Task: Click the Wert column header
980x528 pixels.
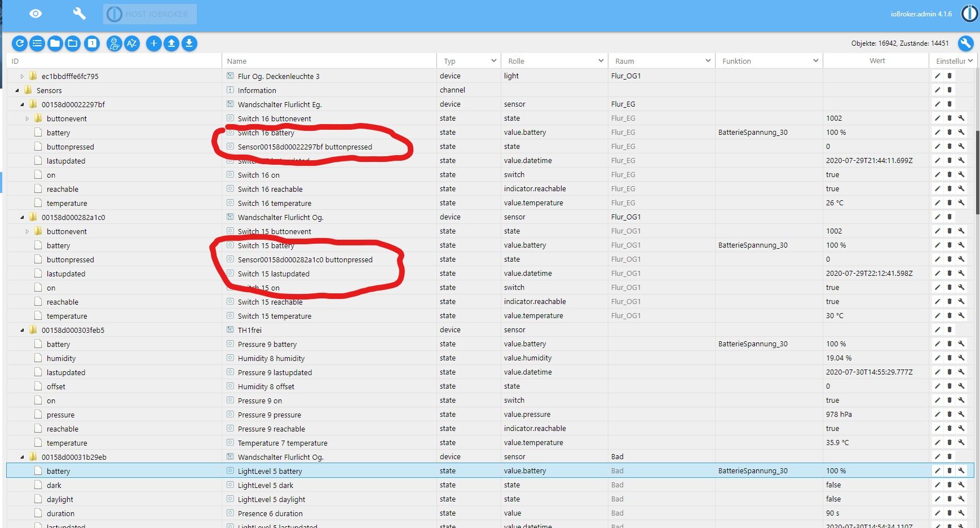Action: (877, 61)
